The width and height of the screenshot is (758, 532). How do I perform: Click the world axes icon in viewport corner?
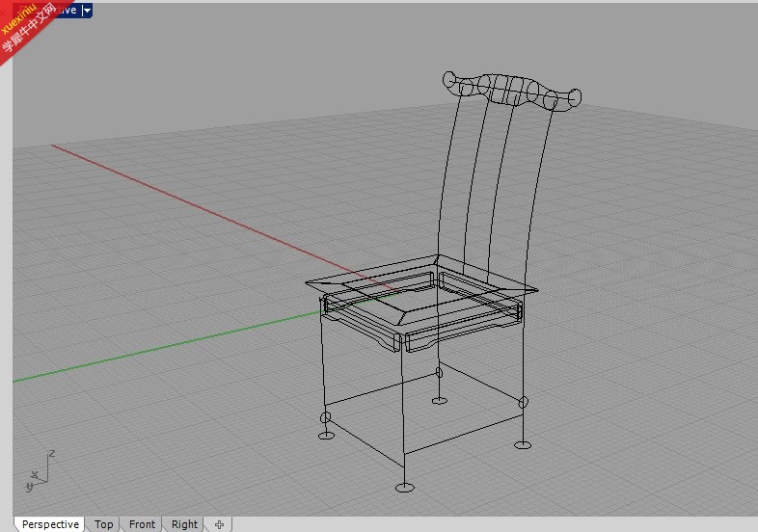click(40, 471)
